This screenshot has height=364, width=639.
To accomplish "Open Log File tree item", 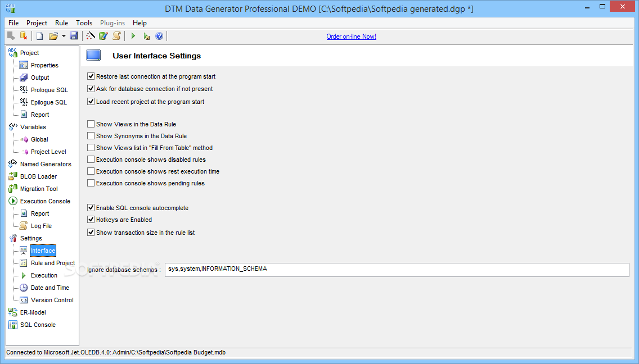I will 41,226.
